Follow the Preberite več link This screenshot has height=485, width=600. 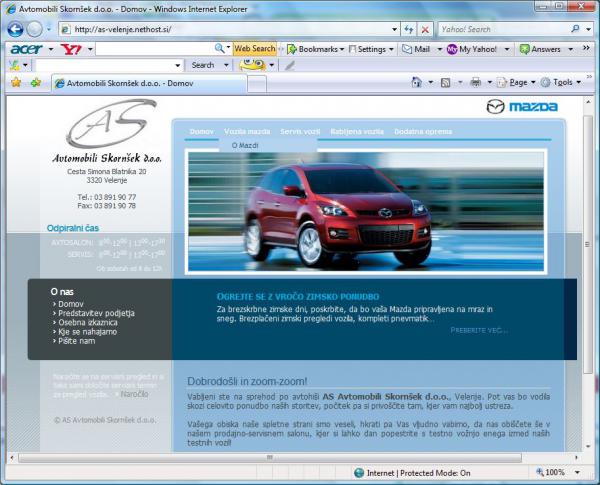pyautogui.click(x=479, y=329)
